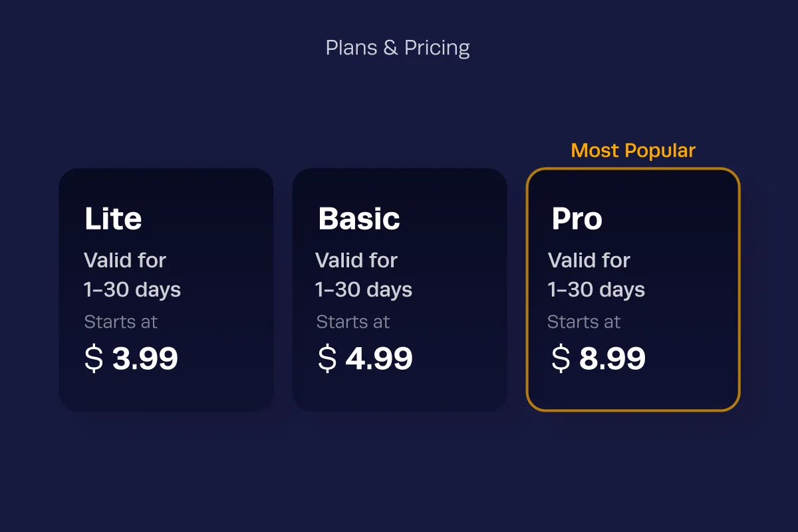Click the Lite plan title
The width and height of the screenshot is (798, 532).
tap(113, 219)
